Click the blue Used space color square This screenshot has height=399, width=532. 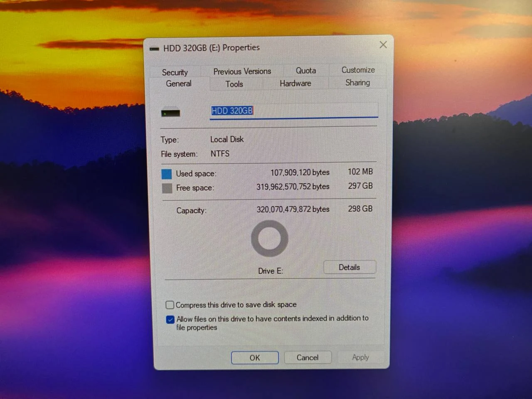[x=167, y=174]
